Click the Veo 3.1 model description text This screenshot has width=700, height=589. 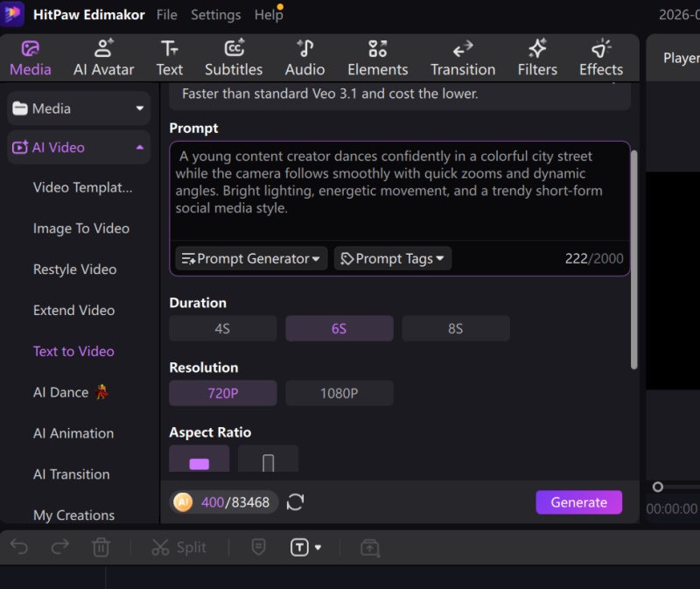[330, 94]
